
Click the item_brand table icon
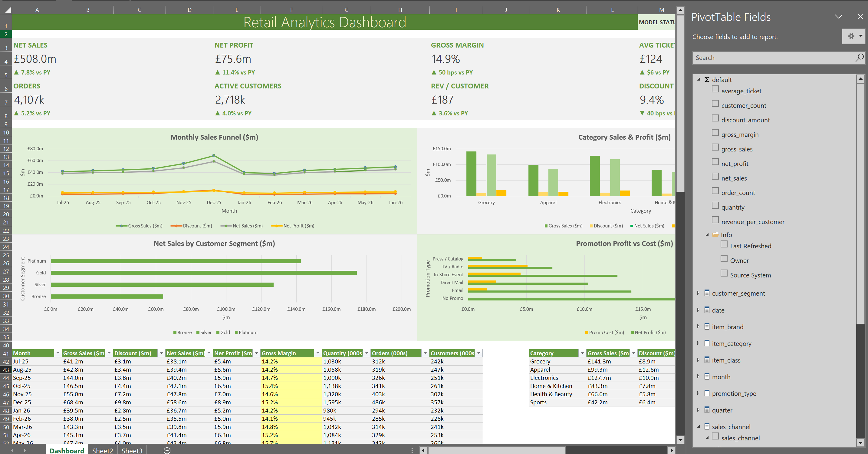click(707, 326)
